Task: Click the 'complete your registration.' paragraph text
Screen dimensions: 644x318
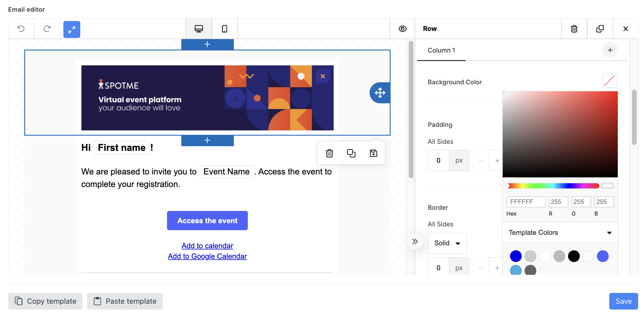Action: (x=130, y=184)
